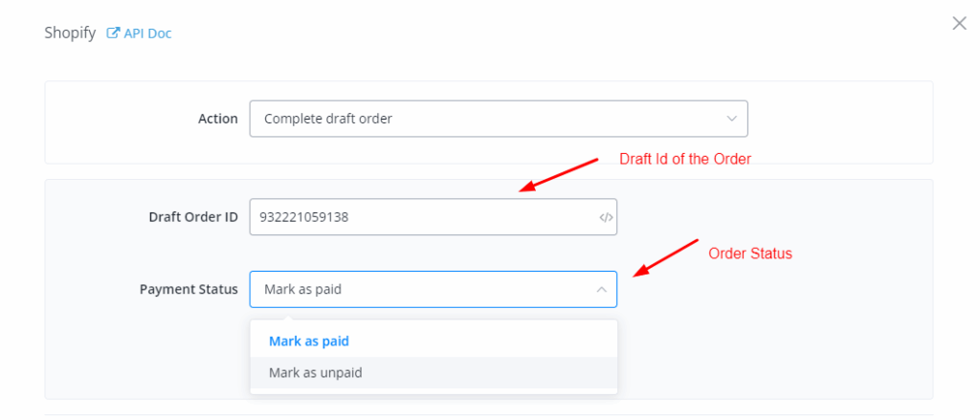Click the red Draft Id of the Order annotation
980x420 pixels.
click(685, 159)
